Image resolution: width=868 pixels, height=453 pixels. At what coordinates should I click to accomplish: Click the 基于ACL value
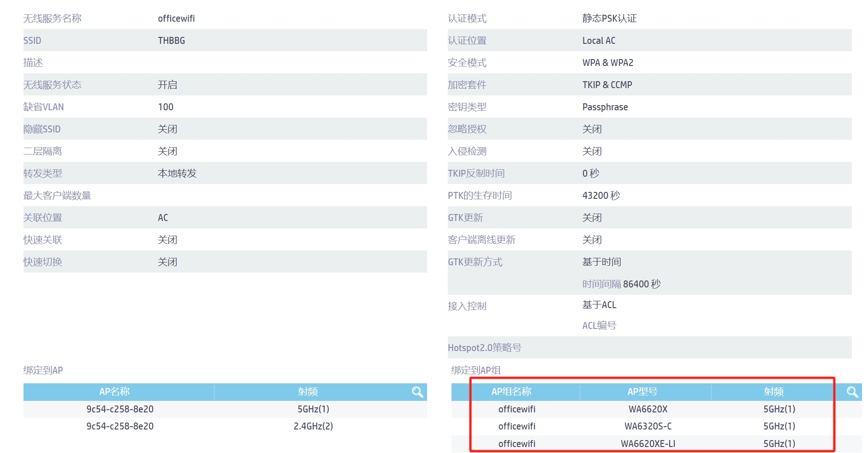click(600, 305)
